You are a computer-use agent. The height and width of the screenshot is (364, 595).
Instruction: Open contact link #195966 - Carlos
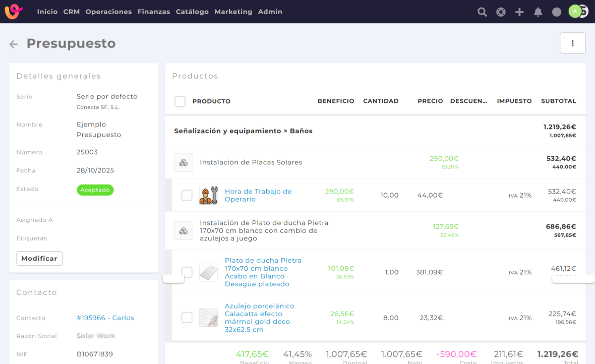(x=105, y=318)
